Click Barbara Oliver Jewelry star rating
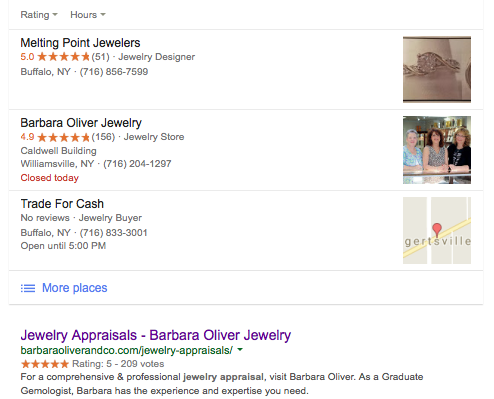The image size is (494, 399). click(x=63, y=137)
